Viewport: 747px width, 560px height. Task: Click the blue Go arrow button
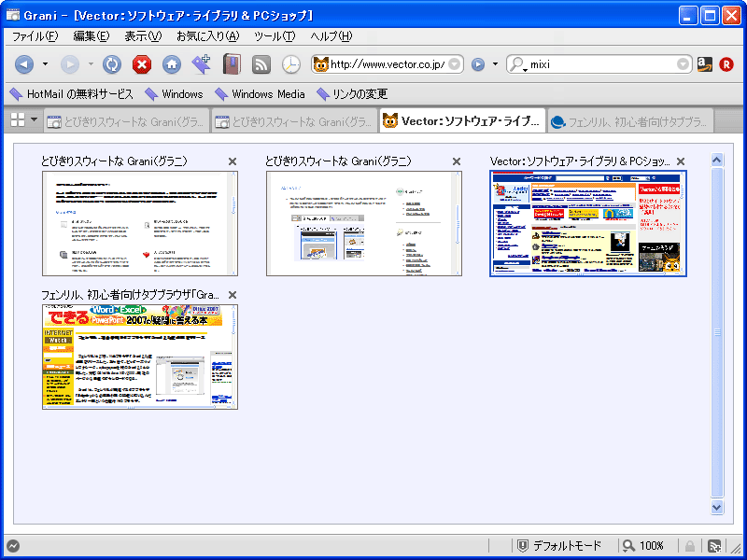click(x=478, y=64)
